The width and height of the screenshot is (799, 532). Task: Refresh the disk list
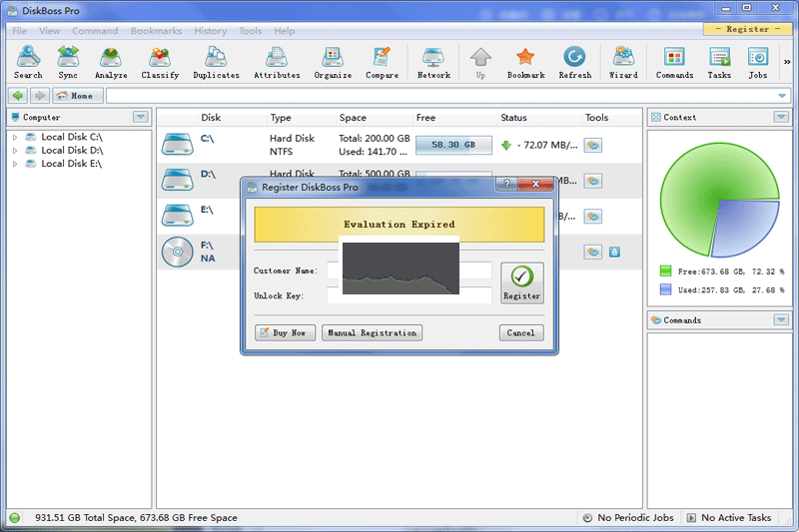[575, 62]
